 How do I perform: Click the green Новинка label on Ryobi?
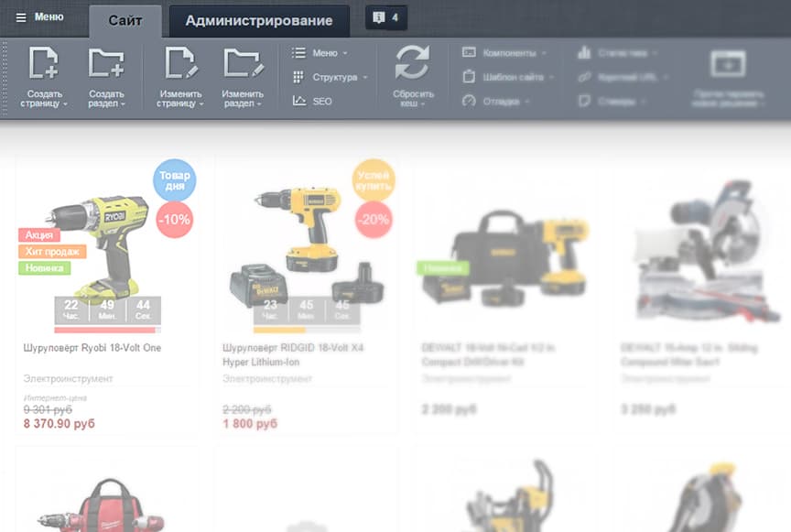pos(44,268)
